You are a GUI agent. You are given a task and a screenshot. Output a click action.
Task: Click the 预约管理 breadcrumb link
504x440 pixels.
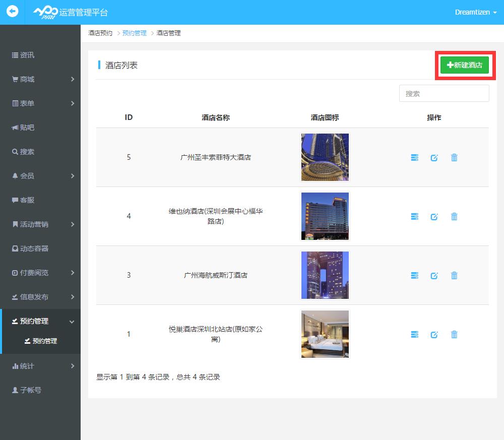click(134, 33)
